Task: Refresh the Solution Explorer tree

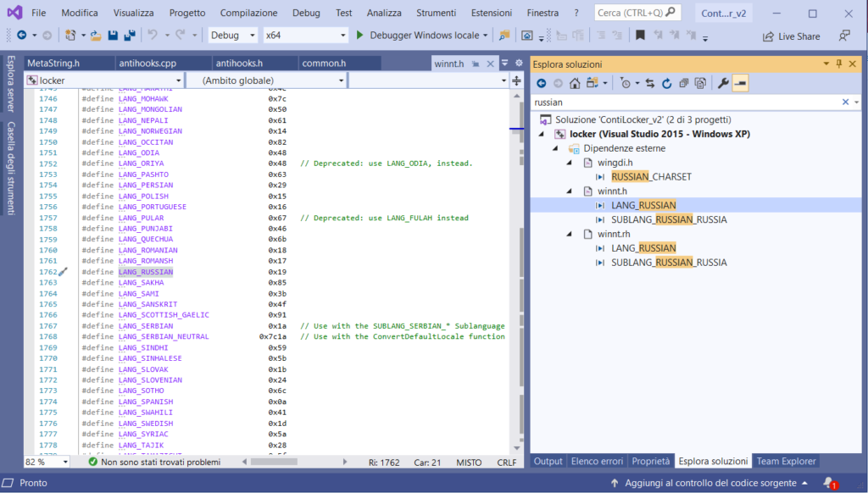Action: click(667, 83)
